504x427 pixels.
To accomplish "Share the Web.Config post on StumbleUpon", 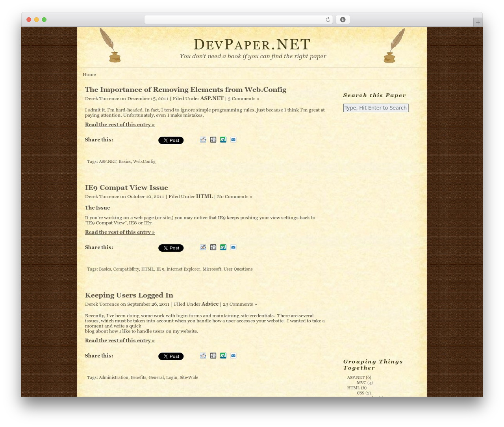I will click(223, 139).
